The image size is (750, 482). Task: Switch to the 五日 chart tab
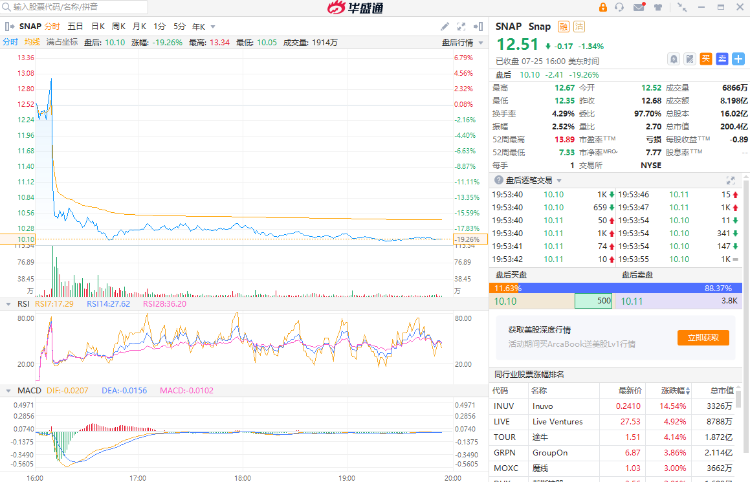point(75,26)
